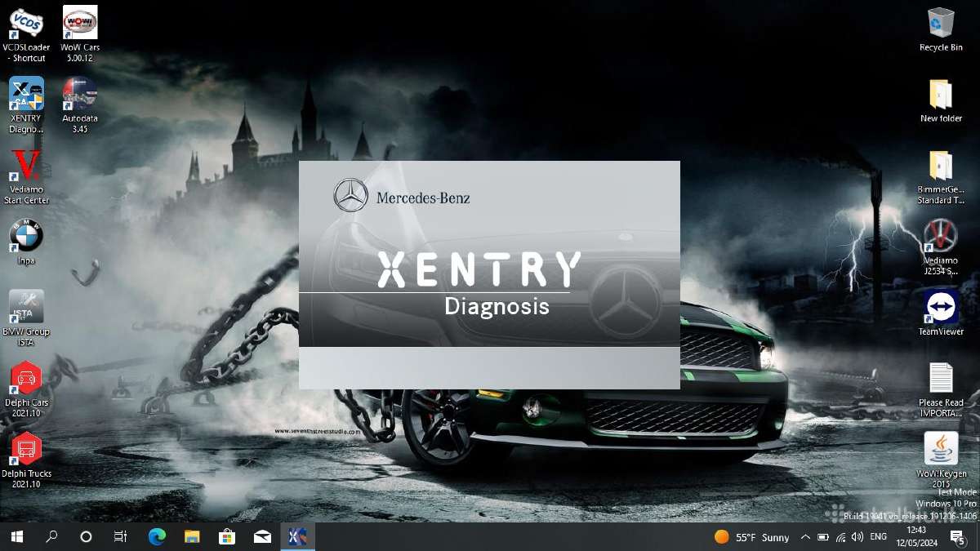Viewport: 980px width, 551px height.
Task: Open the taskbar Search magnifier
Action: point(51,536)
